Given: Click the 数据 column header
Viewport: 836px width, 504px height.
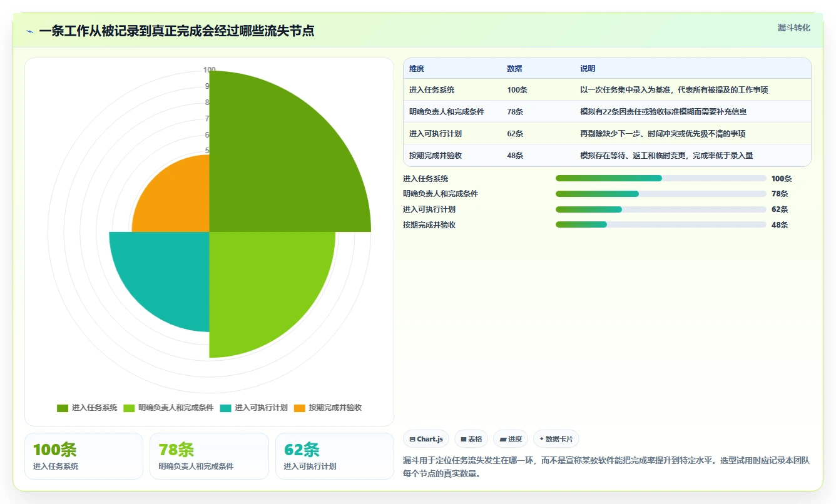Looking at the screenshot, I should click(514, 69).
